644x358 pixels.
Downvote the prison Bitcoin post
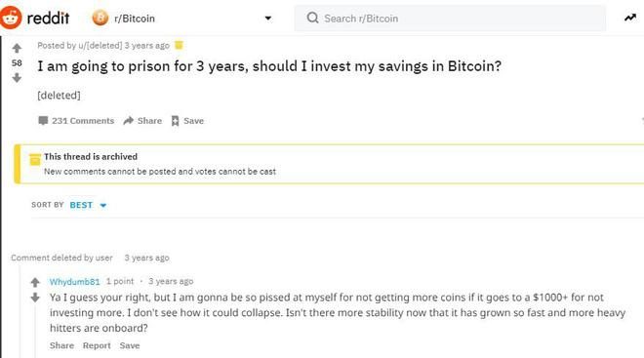click(x=17, y=78)
